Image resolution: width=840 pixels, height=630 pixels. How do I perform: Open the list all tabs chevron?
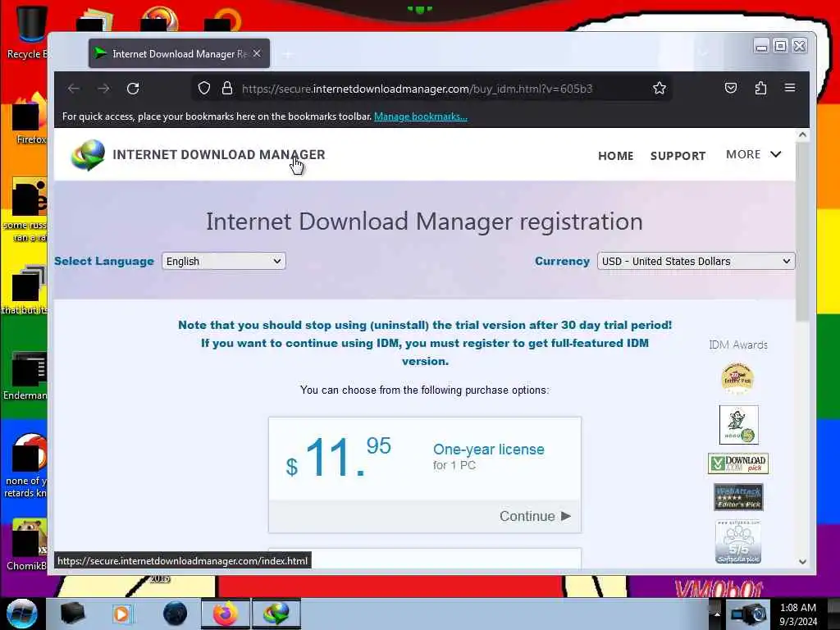point(703,53)
